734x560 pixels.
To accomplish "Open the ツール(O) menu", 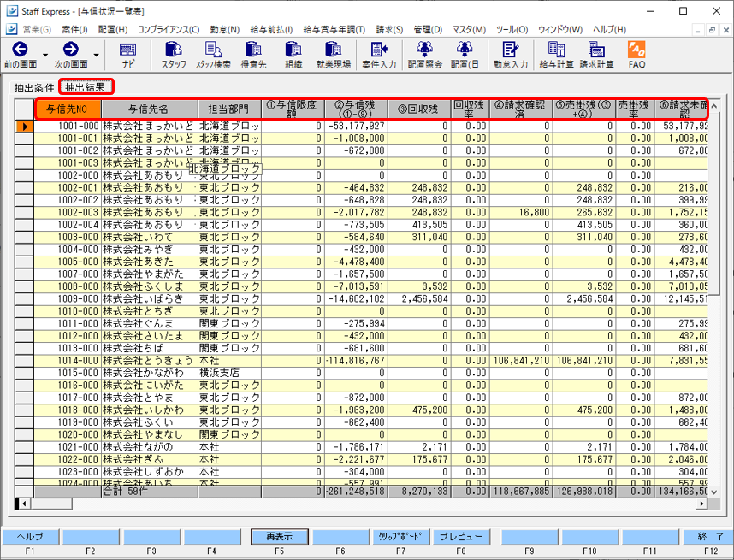I will coord(512,29).
